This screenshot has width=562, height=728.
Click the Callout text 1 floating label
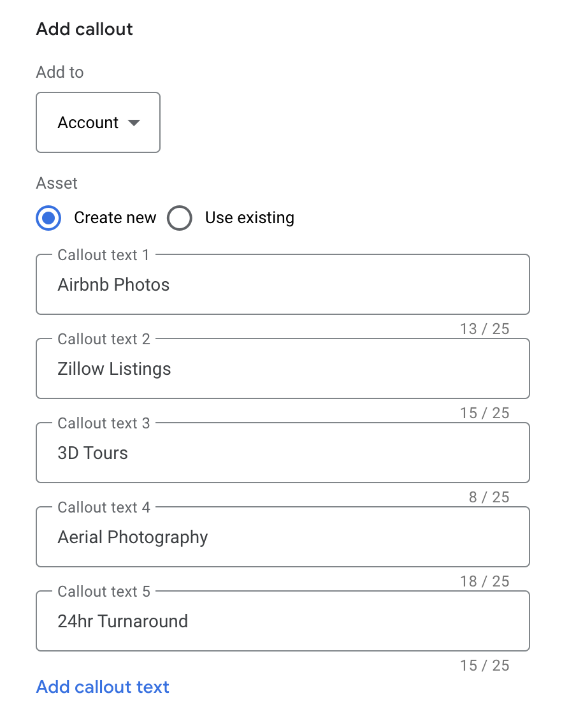pyautogui.click(x=103, y=255)
